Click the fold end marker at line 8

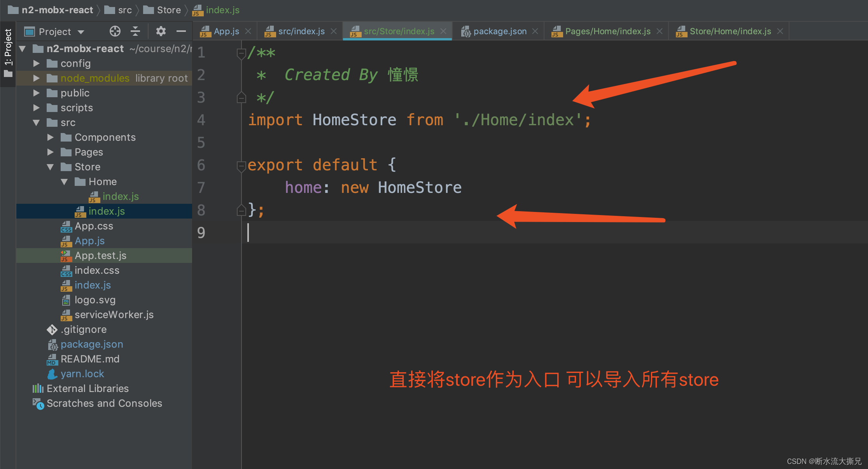click(x=241, y=210)
